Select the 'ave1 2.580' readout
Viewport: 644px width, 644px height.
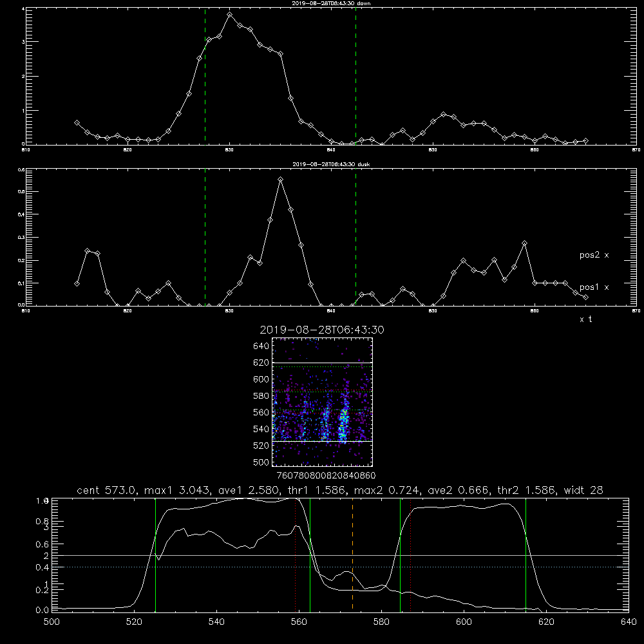pos(249,490)
